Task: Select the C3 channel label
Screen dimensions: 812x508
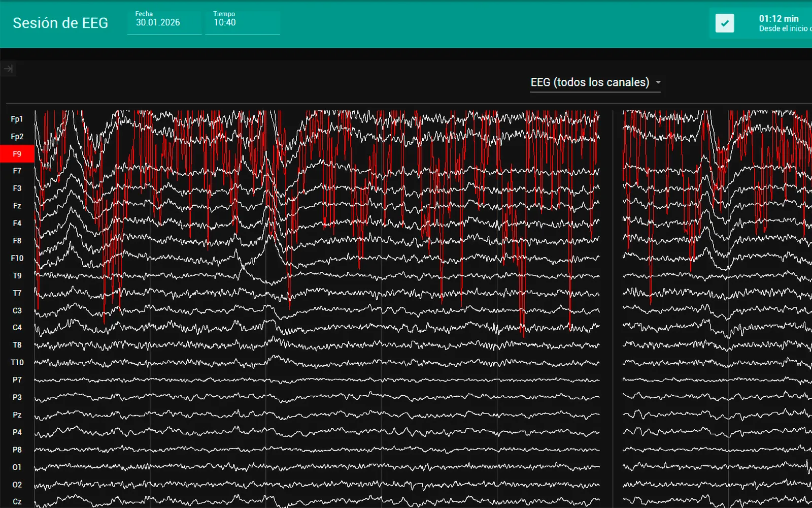Action: [17, 310]
